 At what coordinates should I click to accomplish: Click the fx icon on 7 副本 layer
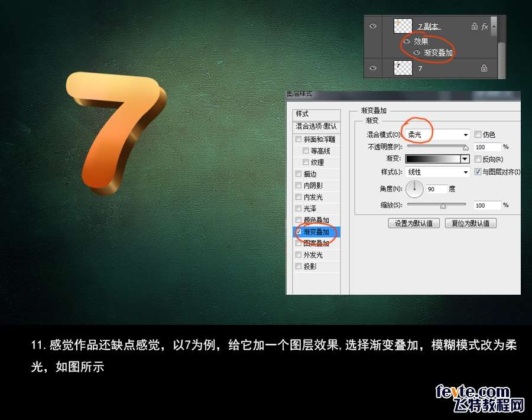pyautogui.click(x=485, y=27)
